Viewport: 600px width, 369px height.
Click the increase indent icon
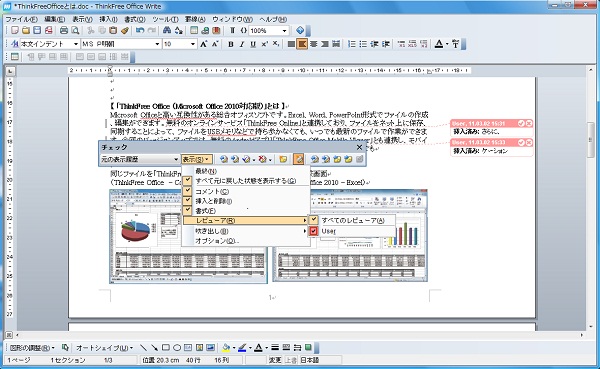386,44
